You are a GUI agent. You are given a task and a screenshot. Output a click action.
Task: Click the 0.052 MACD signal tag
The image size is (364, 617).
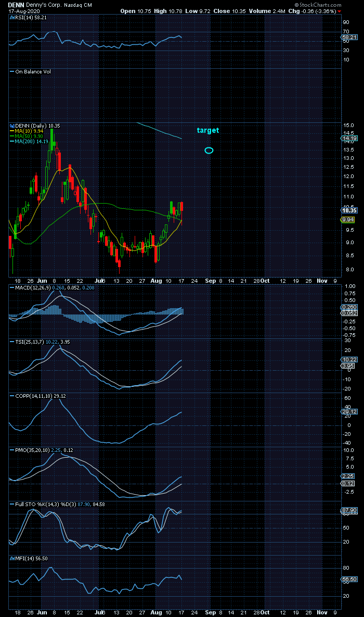point(350,313)
